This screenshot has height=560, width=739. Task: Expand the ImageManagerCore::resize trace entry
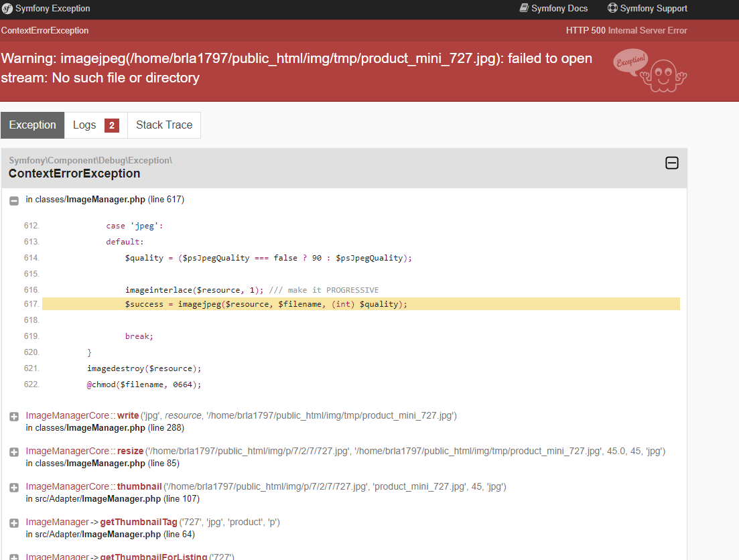14,452
